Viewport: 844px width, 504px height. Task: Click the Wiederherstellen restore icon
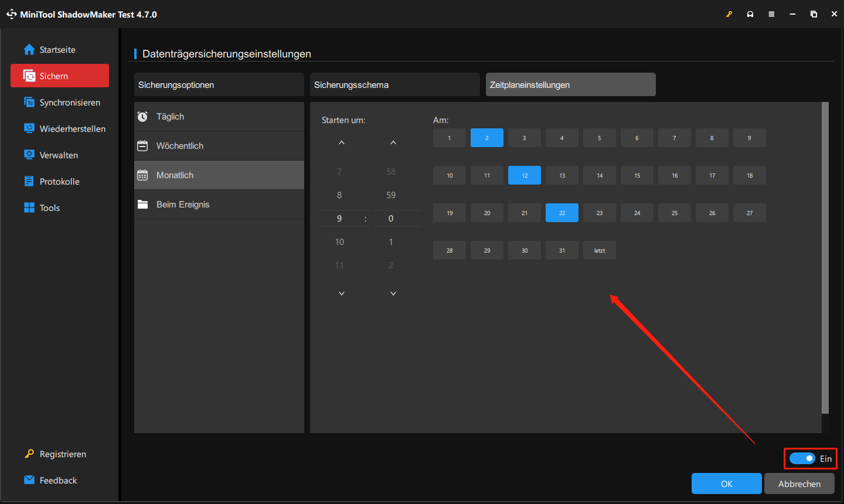(29, 128)
